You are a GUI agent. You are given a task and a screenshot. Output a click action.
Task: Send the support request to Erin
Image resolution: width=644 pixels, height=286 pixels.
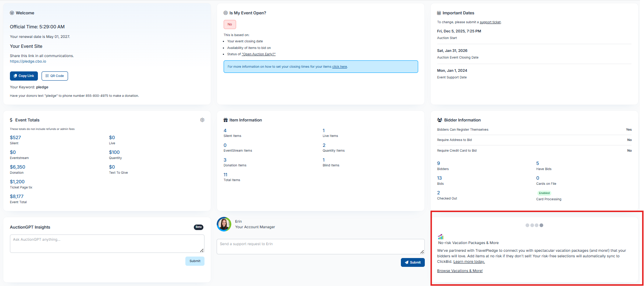point(413,262)
